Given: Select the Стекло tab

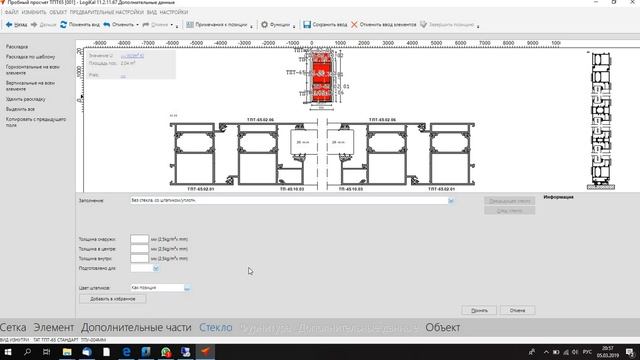Looking at the screenshot, I should [x=216, y=327].
